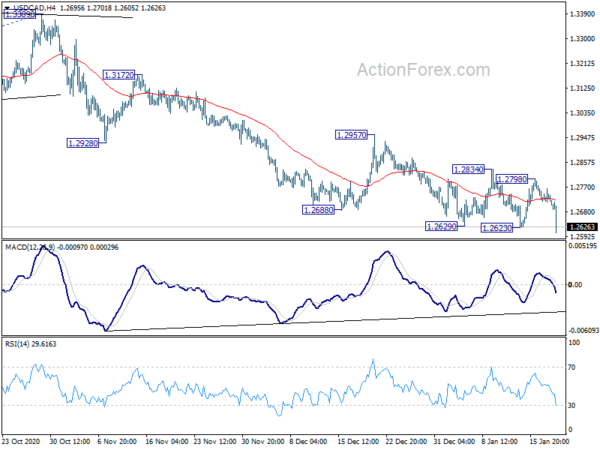Viewport: 600px width, 450px height.
Task: Click the MACD axis value 0.005195
Action: click(583, 246)
